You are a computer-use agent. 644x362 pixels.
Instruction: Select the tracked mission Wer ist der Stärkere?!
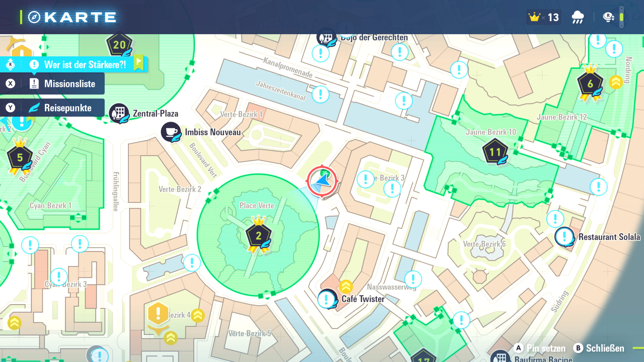coord(85,65)
